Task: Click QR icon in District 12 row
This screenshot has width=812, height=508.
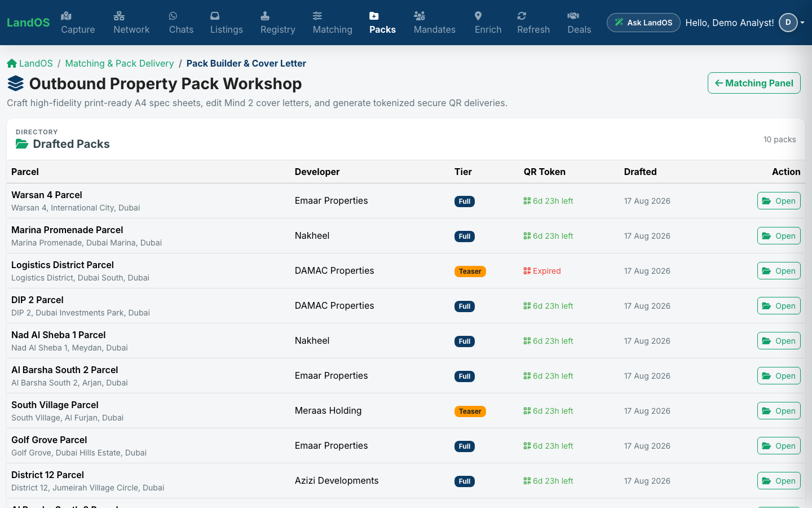Action: [x=527, y=481]
